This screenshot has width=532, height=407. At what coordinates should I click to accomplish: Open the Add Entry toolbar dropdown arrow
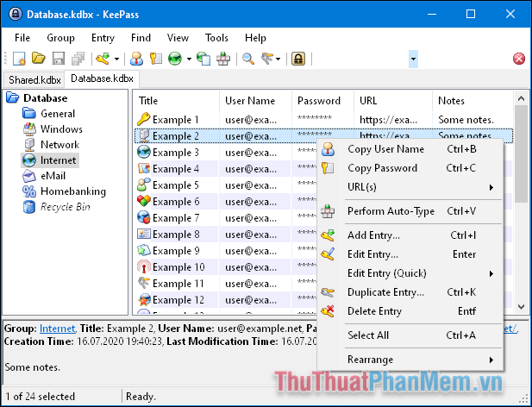click(x=116, y=59)
